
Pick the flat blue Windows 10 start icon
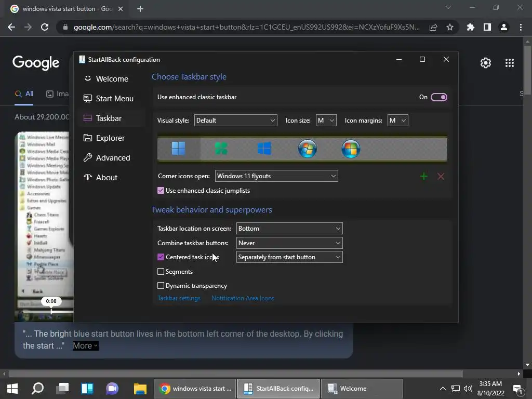pos(264,149)
